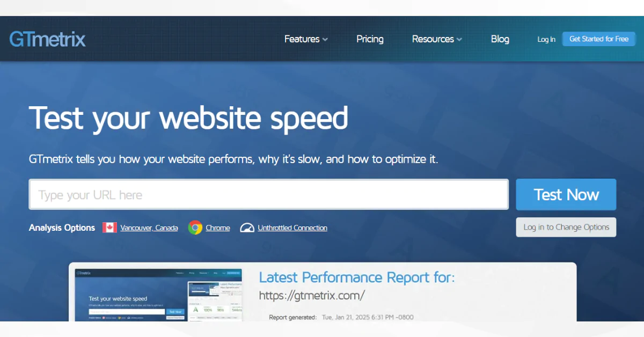
Task: Expand the Features dropdown chevron
Action: click(325, 40)
